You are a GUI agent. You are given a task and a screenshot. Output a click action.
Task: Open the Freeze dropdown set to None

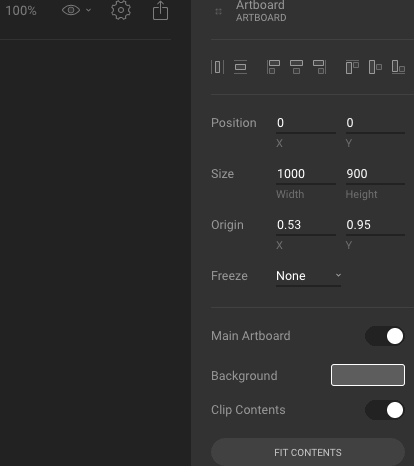pyautogui.click(x=308, y=276)
